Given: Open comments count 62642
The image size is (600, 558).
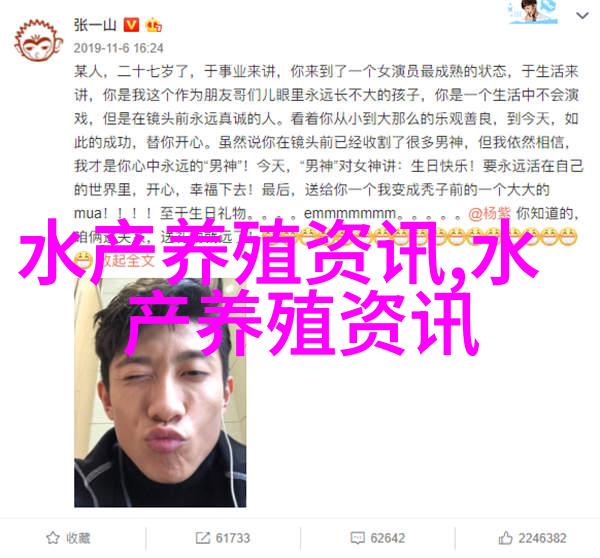Looking at the screenshot, I should (x=387, y=538).
